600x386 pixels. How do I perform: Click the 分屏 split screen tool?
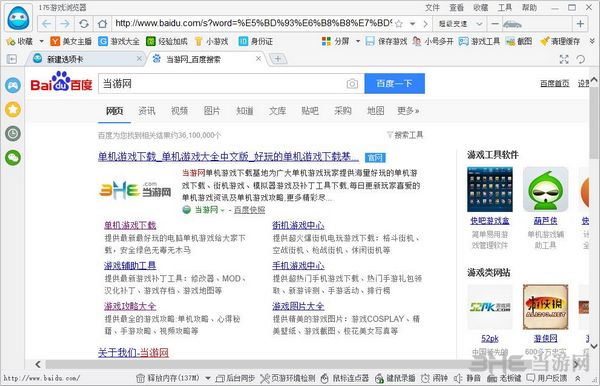(x=336, y=41)
